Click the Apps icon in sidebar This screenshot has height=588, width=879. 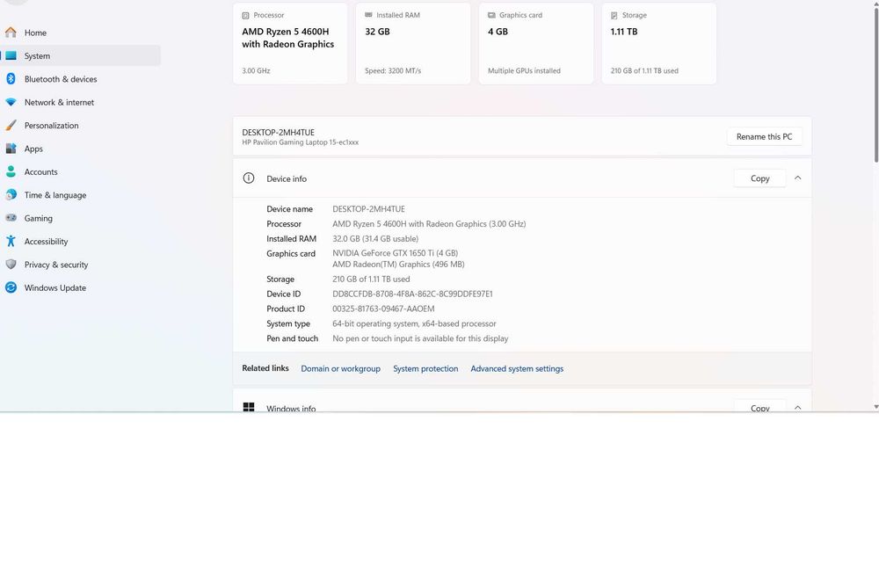11,149
